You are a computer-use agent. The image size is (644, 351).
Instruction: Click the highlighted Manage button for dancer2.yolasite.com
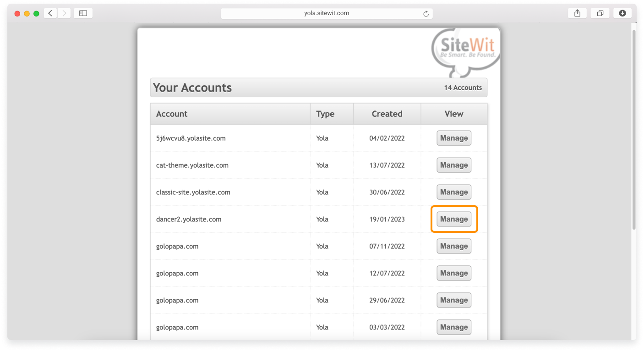(454, 219)
